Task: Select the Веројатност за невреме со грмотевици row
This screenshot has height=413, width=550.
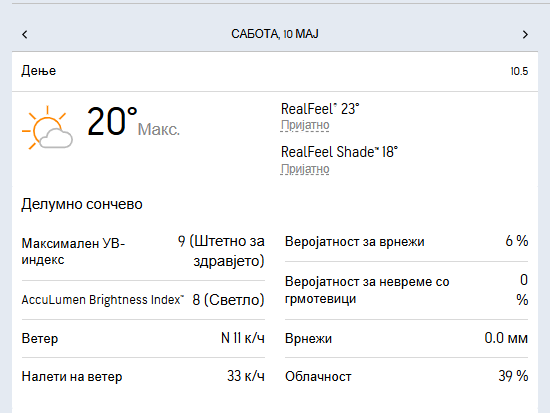Action: click(407, 290)
